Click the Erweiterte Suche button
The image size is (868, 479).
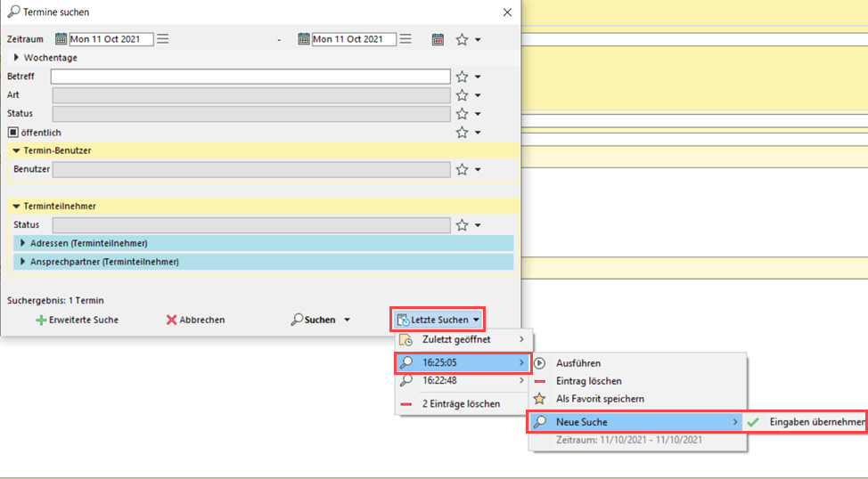77,320
